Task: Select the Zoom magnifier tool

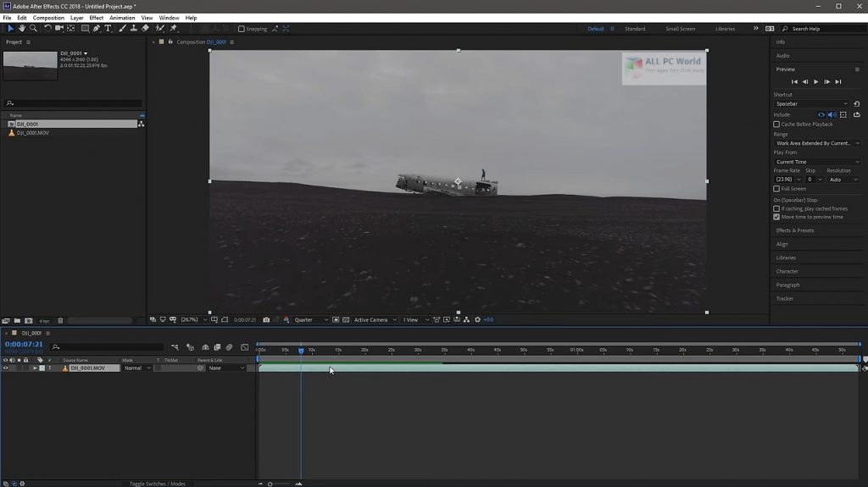Action: tap(34, 29)
